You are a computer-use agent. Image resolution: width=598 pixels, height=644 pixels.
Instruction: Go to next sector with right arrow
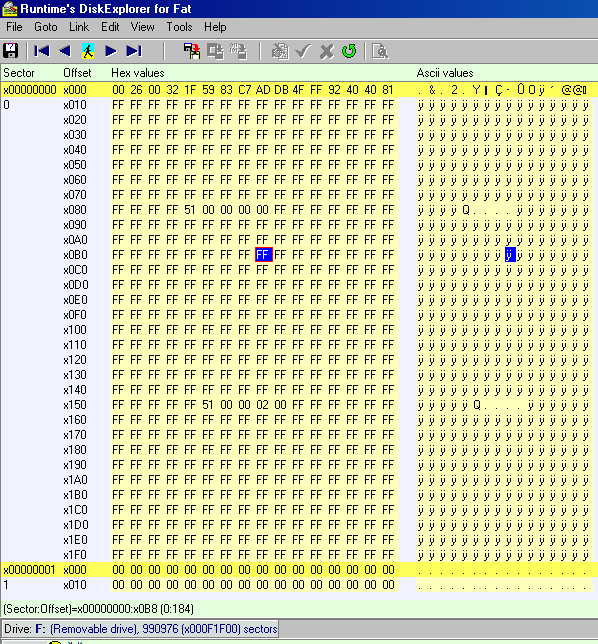coord(110,51)
